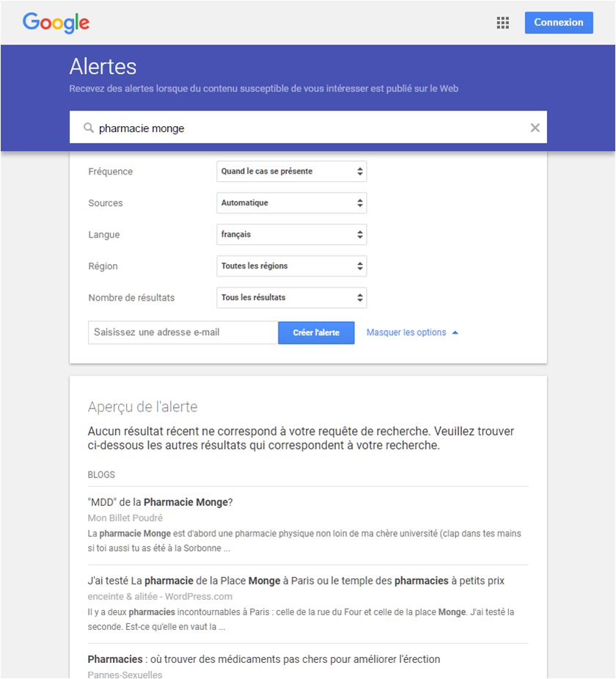Screen dimensions: 616x679
Task: Click the Région label
Action: click(103, 266)
